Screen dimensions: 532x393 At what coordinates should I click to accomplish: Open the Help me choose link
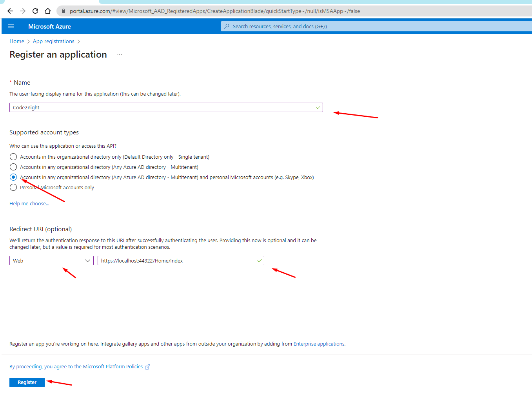pyautogui.click(x=29, y=203)
